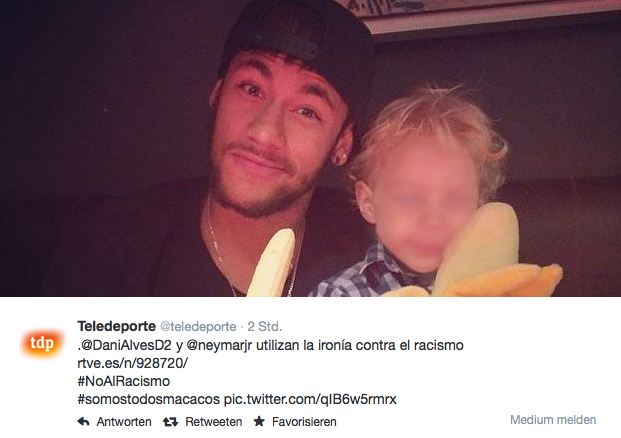Open the #somostodosmacacos hashtag

(149, 399)
